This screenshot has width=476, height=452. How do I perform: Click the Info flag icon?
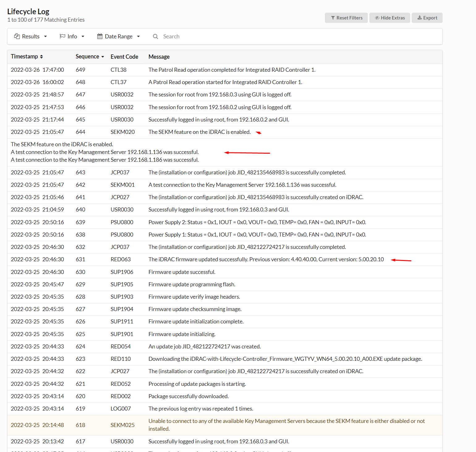[x=62, y=36]
